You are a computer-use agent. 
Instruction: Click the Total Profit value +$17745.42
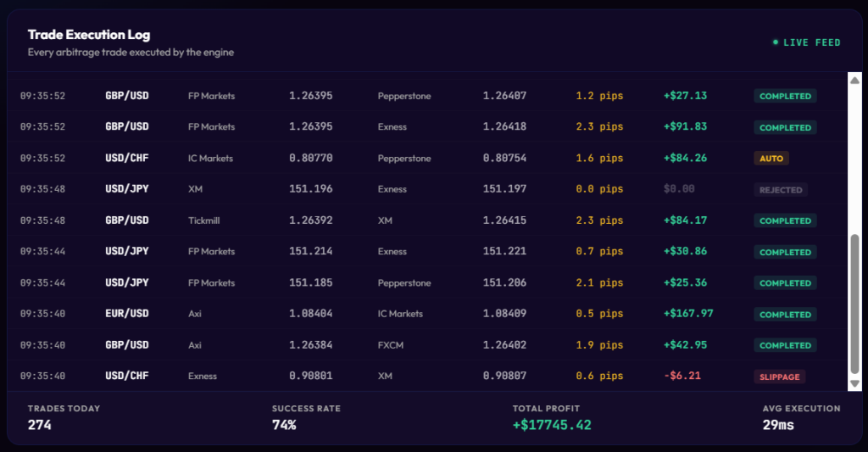coord(552,425)
